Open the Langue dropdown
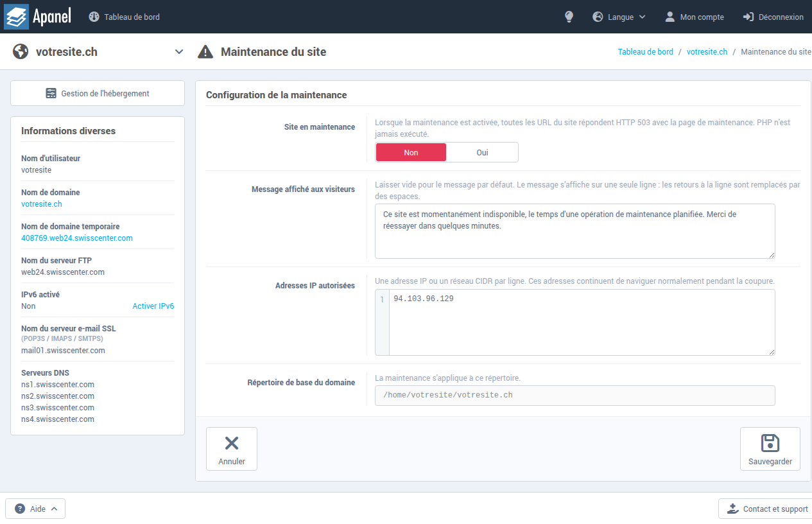Viewport: 812px width, 524px height. pos(619,17)
